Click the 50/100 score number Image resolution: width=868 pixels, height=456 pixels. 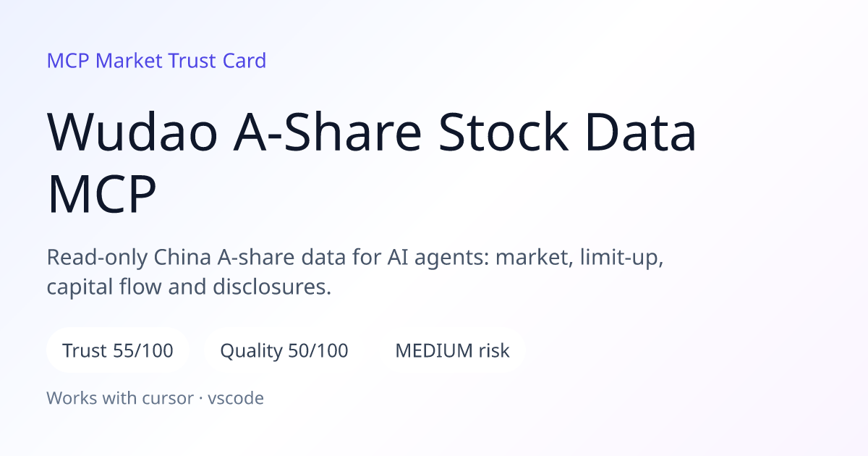tap(318, 351)
